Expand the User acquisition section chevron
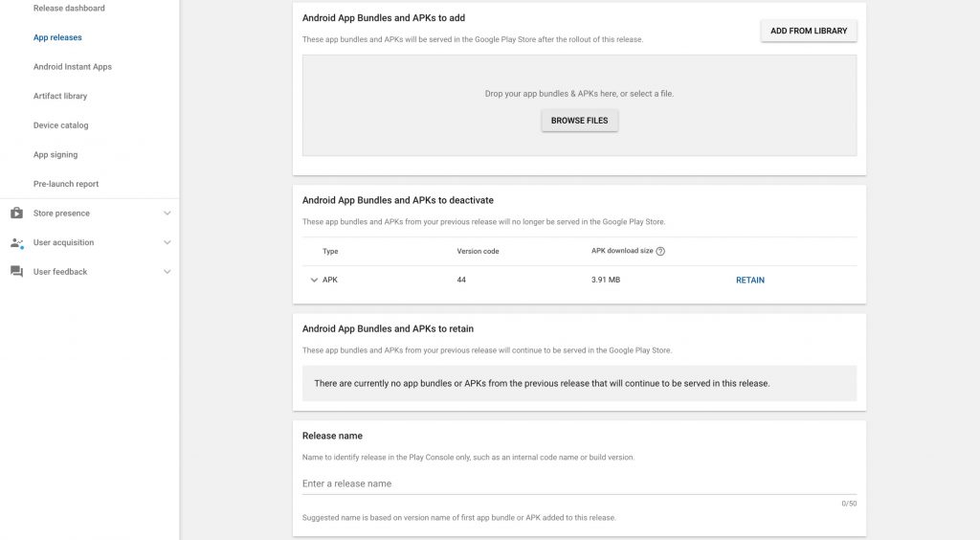Viewport: 980px width, 540px height. coord(167,242)
